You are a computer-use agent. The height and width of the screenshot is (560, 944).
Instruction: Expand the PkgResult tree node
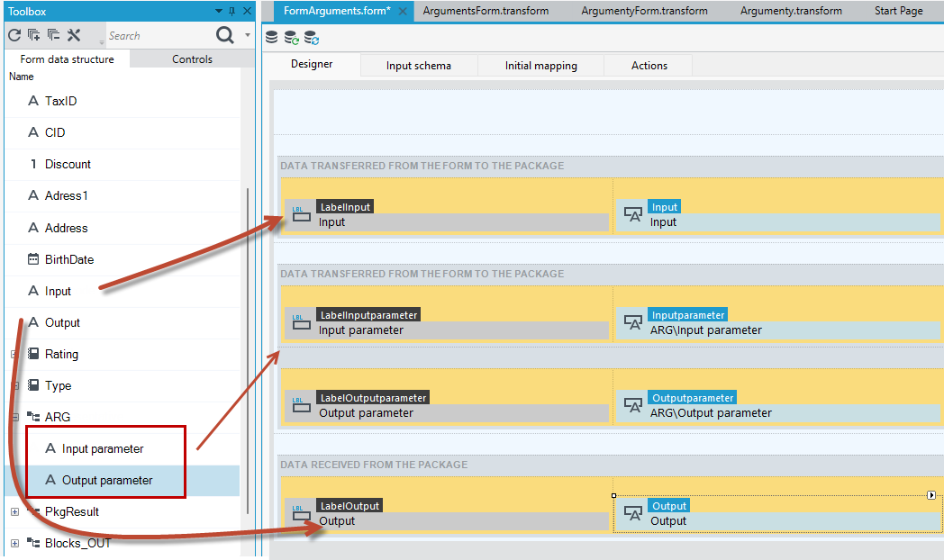pos(15,512)
